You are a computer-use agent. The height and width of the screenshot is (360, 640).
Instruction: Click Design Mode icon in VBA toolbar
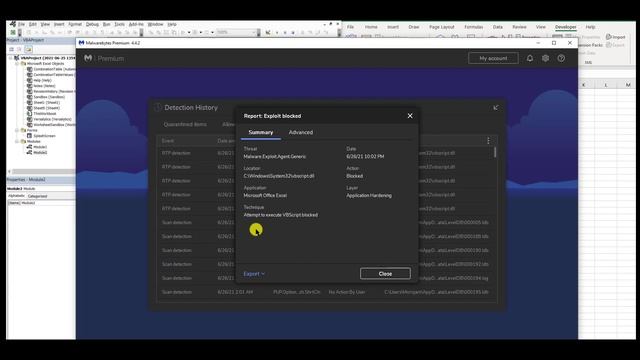[x=268, y=32]
